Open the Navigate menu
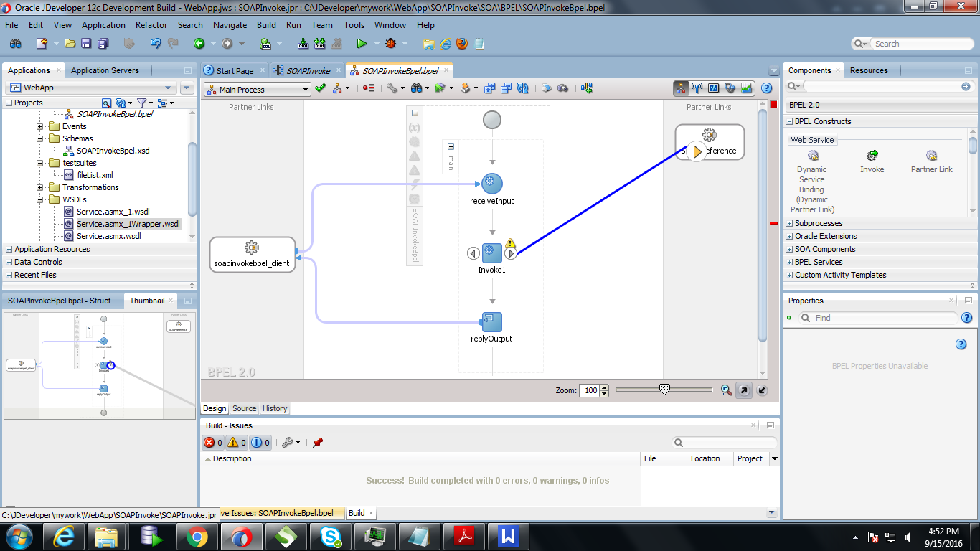The image size is (980, 551). pos(230,25)
